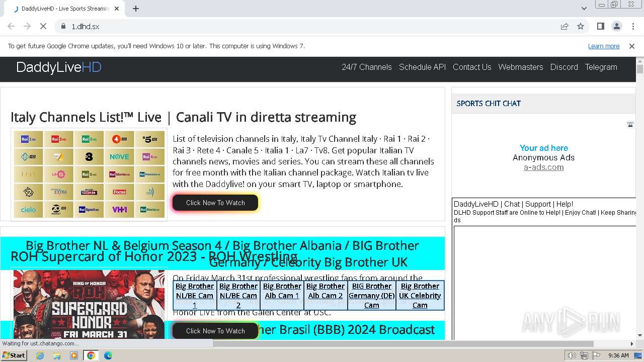
Task: Click the vertical scrollbar down arrow
Action: tap(640, 335)
